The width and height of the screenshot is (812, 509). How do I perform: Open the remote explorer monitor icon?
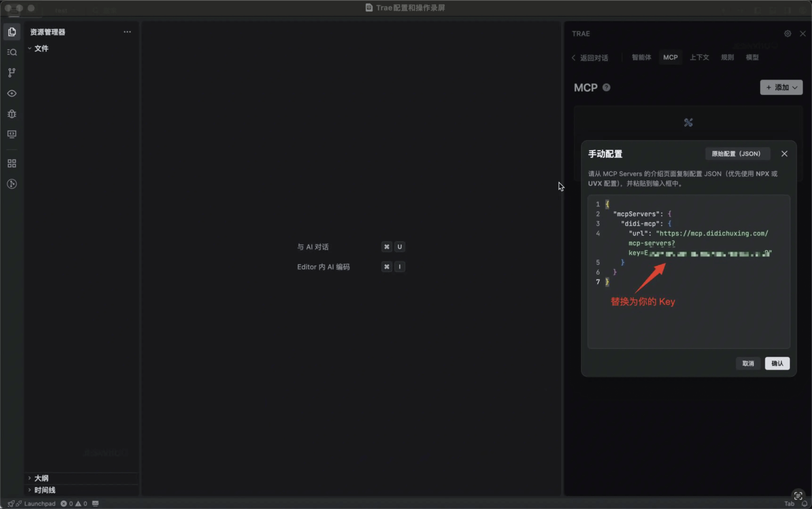pos(12,134)
